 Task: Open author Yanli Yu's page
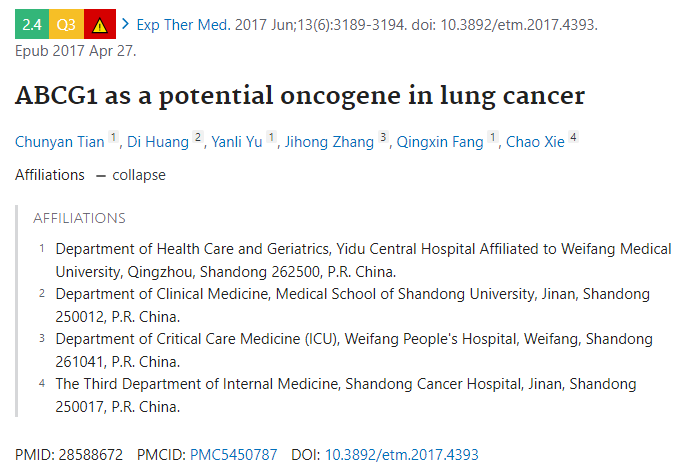tap(237, 142)
